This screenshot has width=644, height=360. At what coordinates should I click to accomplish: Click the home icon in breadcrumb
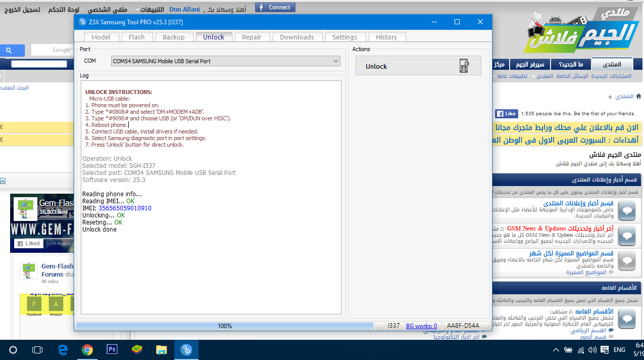[638, 96]
